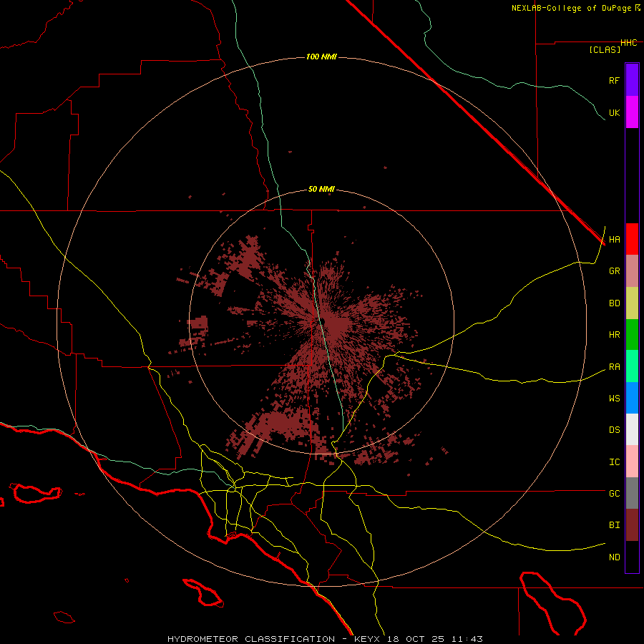Click the RA legend label

(614, 367)
